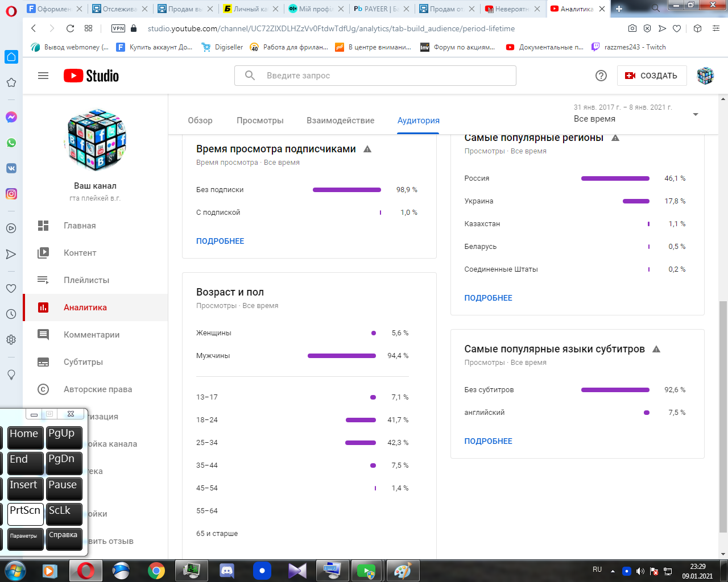Switch to the Обзор tab
728x582 pixels.
[x=200, y=120]
